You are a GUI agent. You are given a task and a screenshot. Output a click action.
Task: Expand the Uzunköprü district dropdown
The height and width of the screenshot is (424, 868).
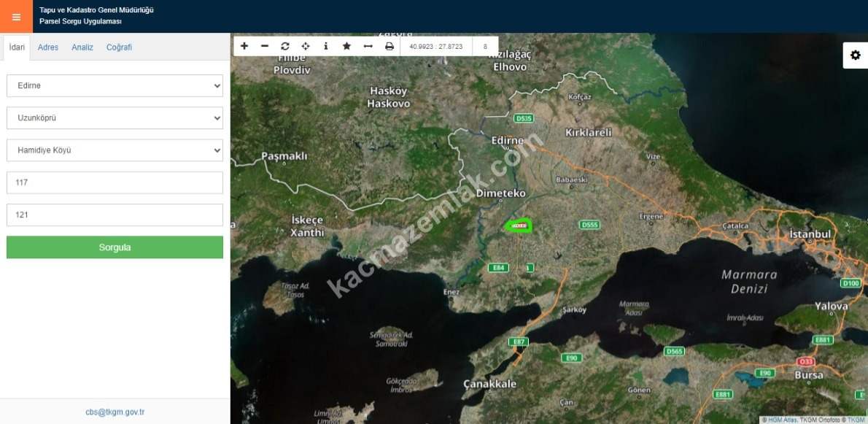pos(115,117)
